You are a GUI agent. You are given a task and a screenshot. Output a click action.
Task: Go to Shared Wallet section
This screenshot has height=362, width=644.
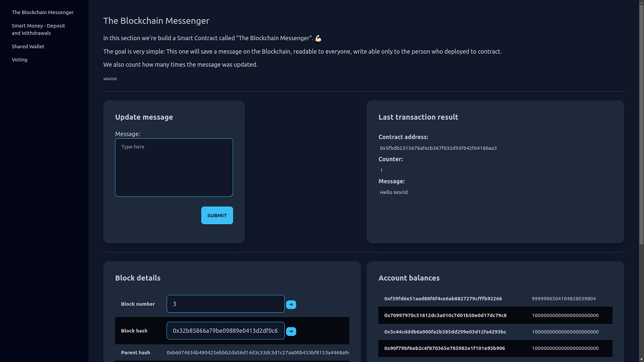click(28, 46)
